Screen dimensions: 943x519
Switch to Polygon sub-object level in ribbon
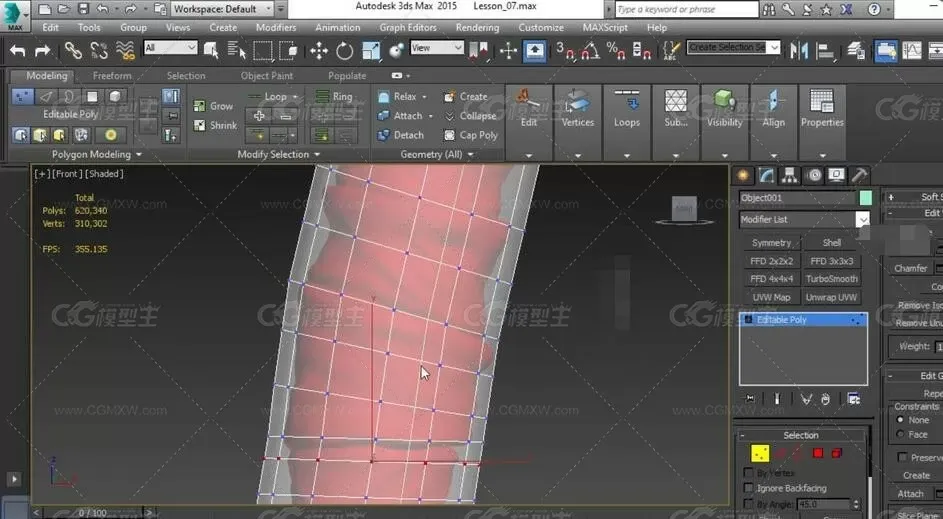pyautogui.click(x=92, y=96)
